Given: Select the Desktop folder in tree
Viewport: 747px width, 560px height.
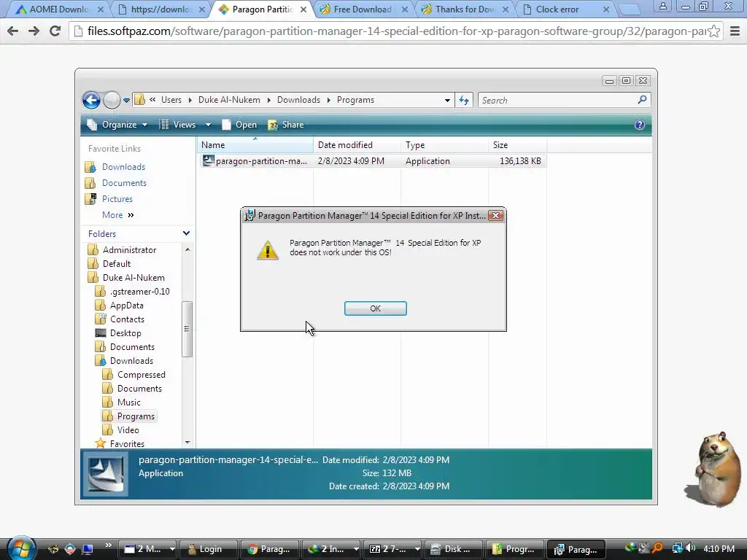Looking at the screenshot, I should (125, 332).
